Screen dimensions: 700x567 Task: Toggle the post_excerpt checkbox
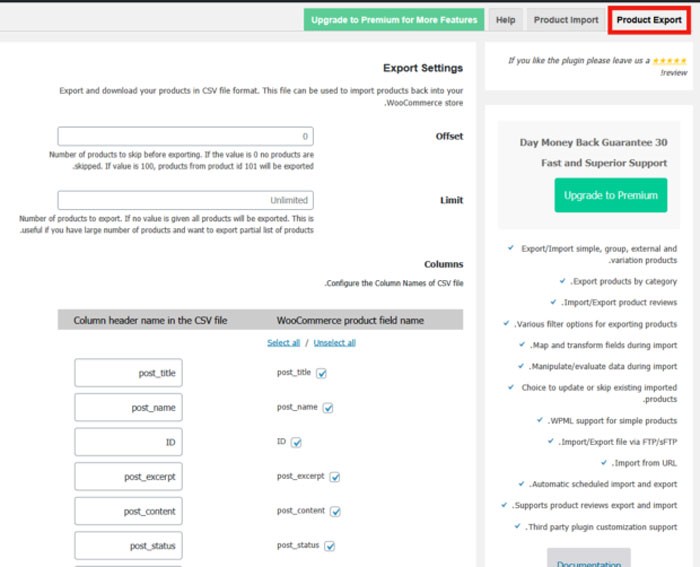click(x=335, y=477)
